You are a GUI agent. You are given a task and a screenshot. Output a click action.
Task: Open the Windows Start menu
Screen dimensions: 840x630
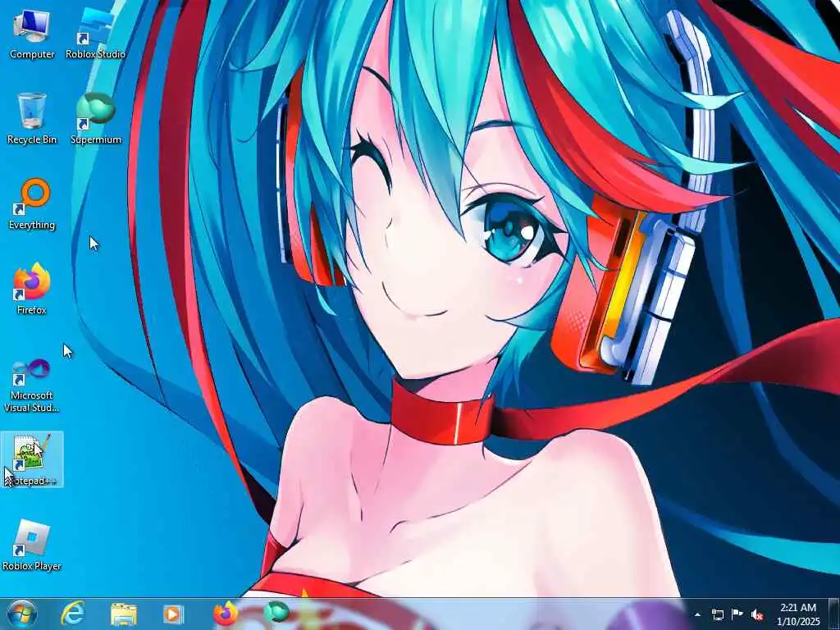pos(22,614)
